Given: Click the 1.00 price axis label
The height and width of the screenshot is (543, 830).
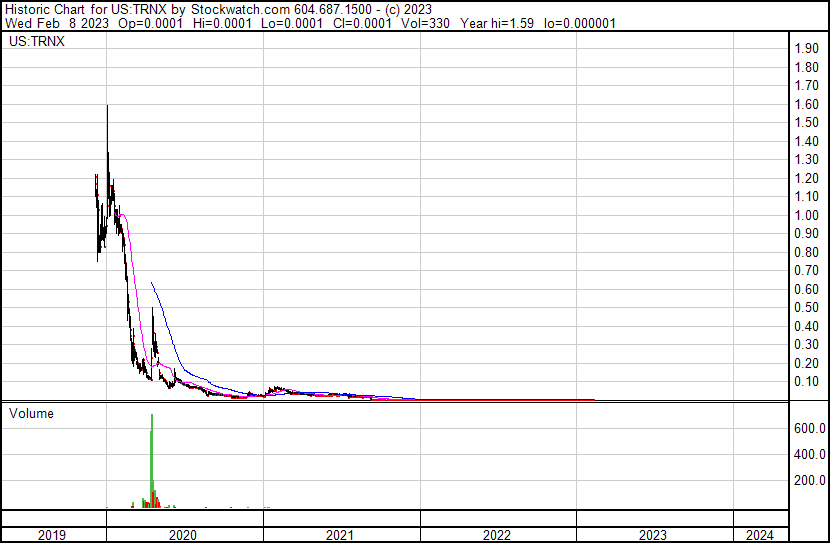Looking at the screenshot, I should [807, 215].
